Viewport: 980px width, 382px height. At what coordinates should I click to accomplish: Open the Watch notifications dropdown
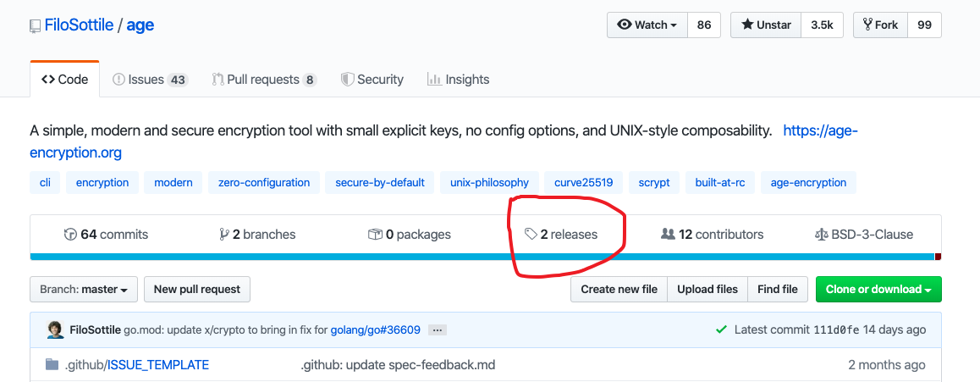647,25
